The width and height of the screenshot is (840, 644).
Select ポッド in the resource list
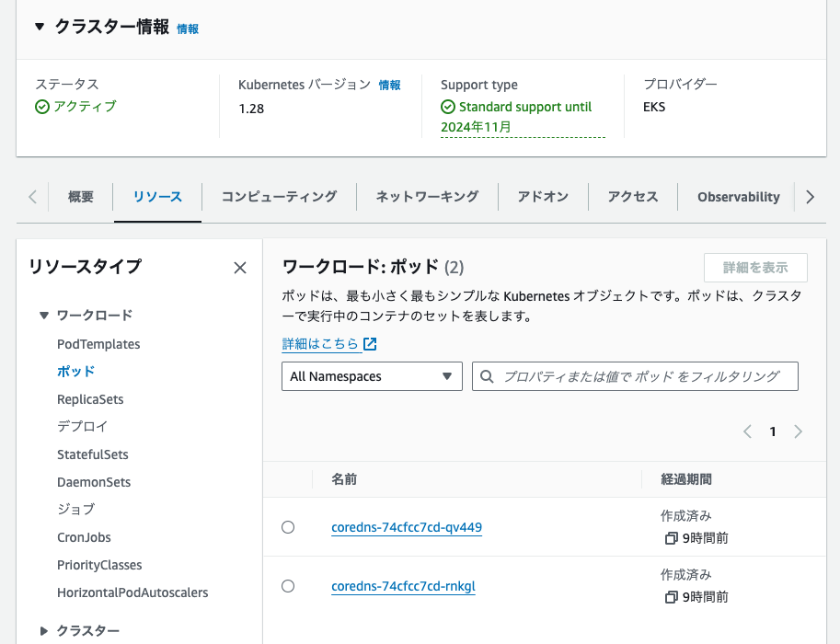tap(75, 372)
